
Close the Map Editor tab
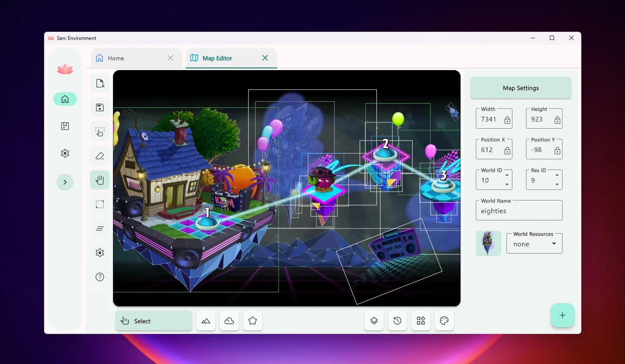pyautogui.click(x=265, y=58)
